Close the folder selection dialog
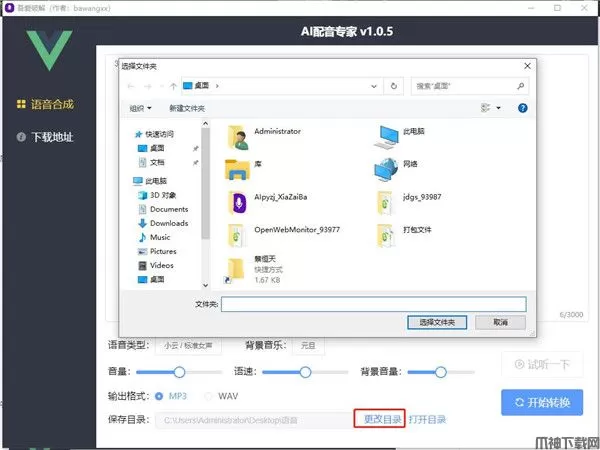 [527, 66]
